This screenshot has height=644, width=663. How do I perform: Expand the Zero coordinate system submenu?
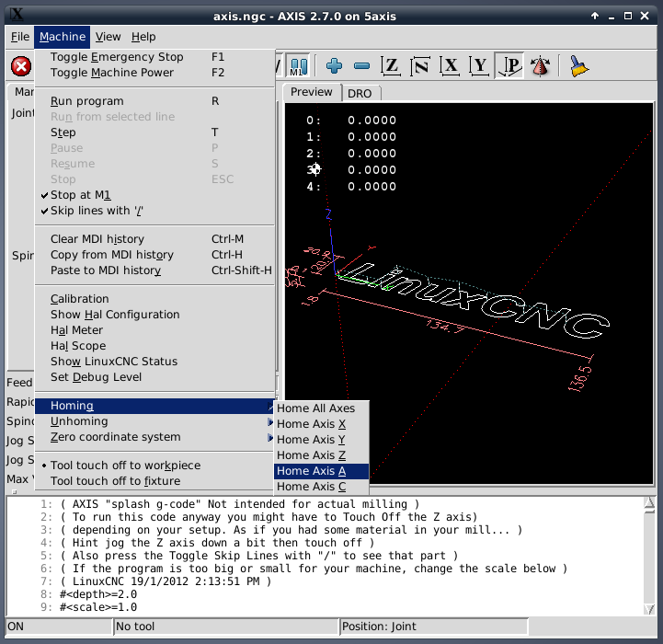[x=154, y=437]
